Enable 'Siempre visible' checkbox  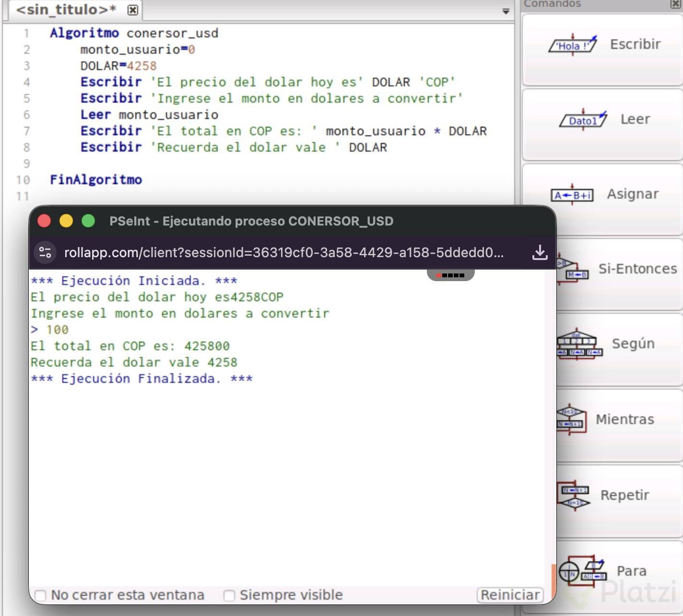229,595
